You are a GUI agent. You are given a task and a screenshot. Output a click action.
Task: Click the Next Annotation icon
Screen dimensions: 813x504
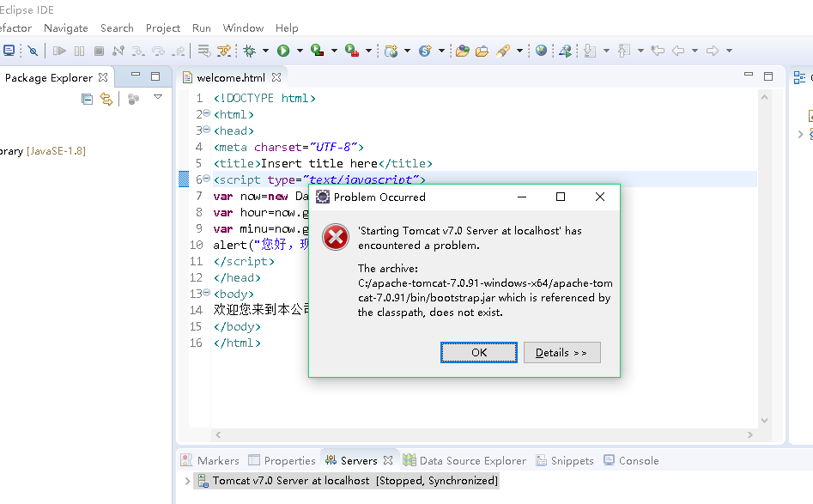click(590, 51)
